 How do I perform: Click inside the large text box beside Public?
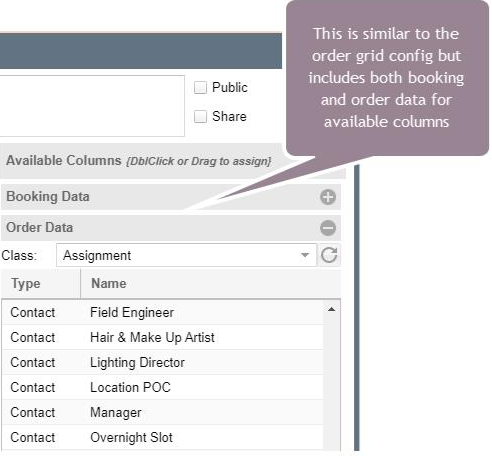point(92,106)
